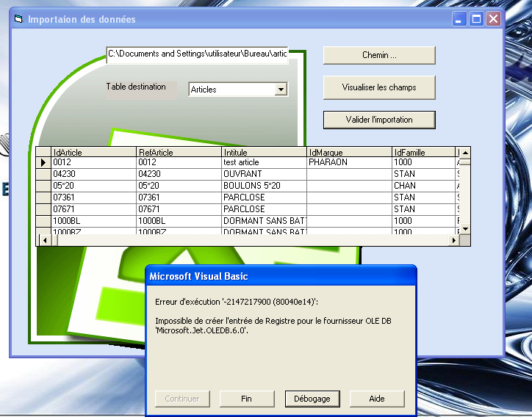
Task: Click IdArticle cell 07361
Action: coord(93,197)
